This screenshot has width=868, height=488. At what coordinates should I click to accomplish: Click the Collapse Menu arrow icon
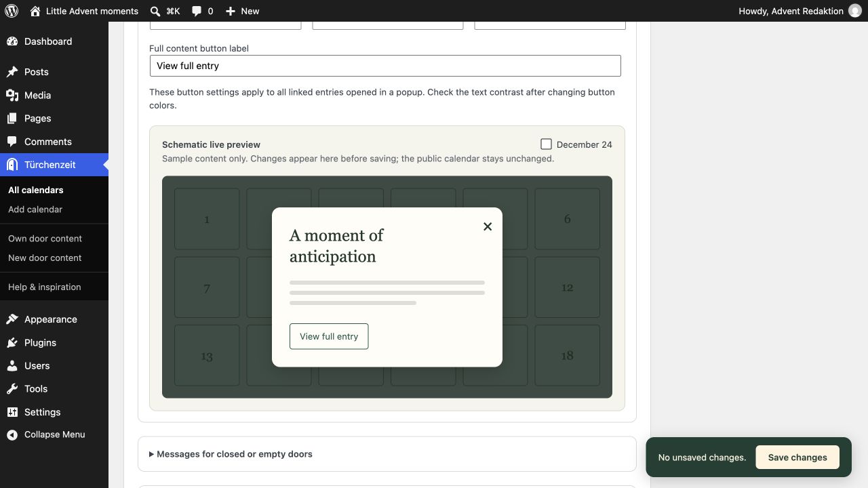point(12,435)
